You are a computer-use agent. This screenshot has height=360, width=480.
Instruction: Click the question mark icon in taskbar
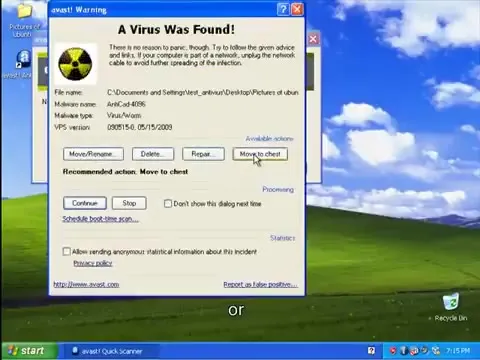coord(371,351)
